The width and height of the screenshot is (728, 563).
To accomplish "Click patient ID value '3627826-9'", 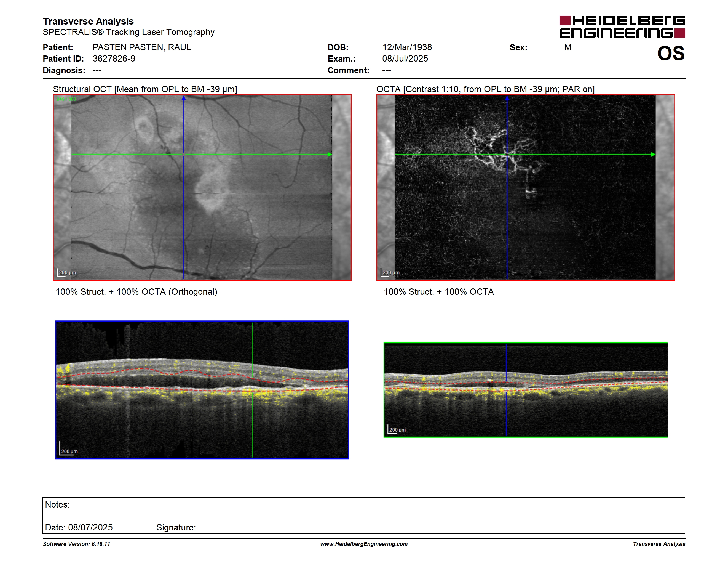I will [x=114, y=59].
